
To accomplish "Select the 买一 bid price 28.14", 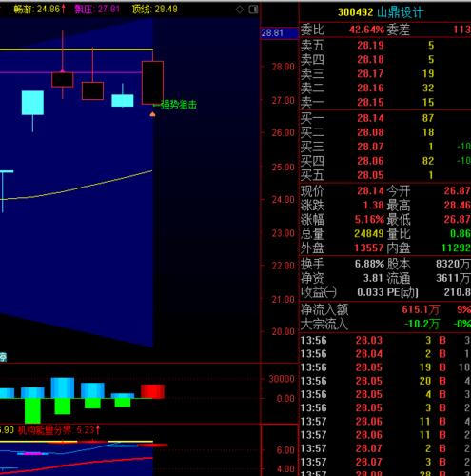I will (370, 118).
